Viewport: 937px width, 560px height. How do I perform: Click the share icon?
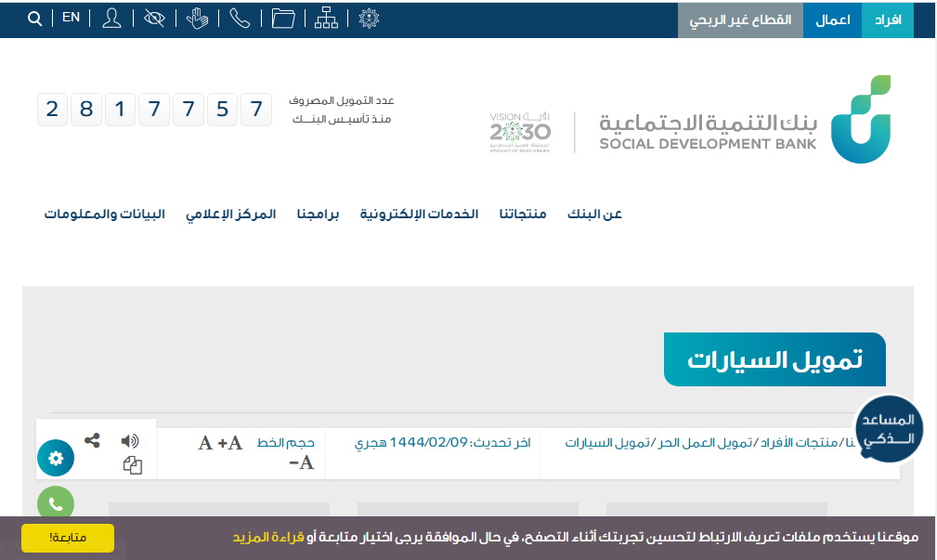point(92,440)
